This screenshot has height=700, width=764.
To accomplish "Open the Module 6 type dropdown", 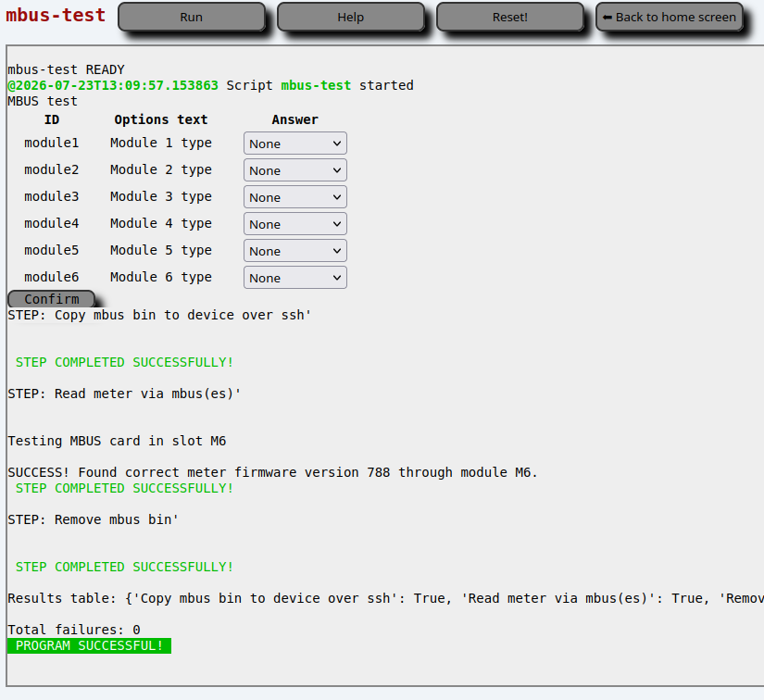I will [295, 278].
